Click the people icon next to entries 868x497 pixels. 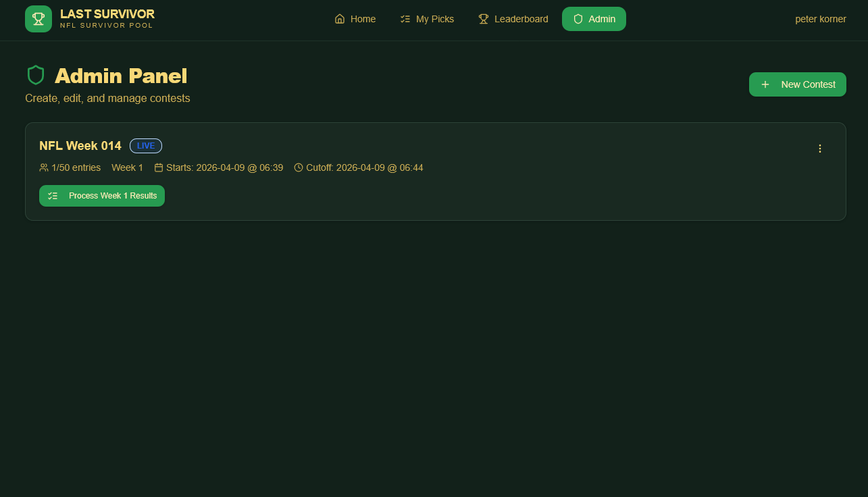pyautogui.click(x=44, y=167)
